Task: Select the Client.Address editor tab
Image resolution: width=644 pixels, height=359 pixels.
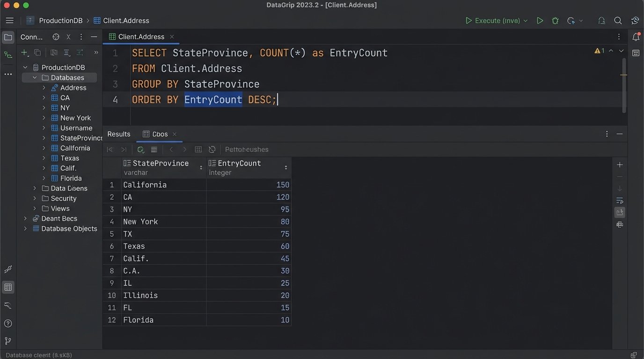Action: click(x=140, y=36)
